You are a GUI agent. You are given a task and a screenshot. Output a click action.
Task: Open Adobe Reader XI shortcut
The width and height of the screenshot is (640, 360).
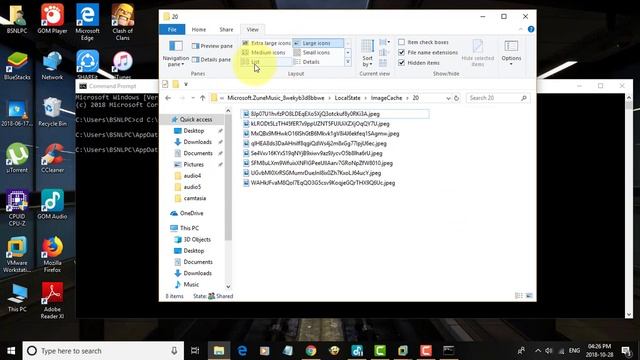point(52,301)
